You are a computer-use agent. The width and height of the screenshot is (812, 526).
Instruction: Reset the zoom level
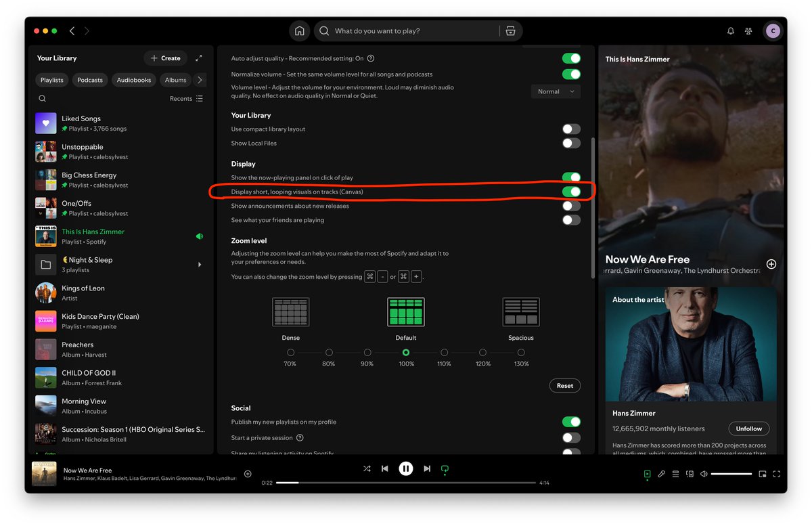[x=565, y=386]
